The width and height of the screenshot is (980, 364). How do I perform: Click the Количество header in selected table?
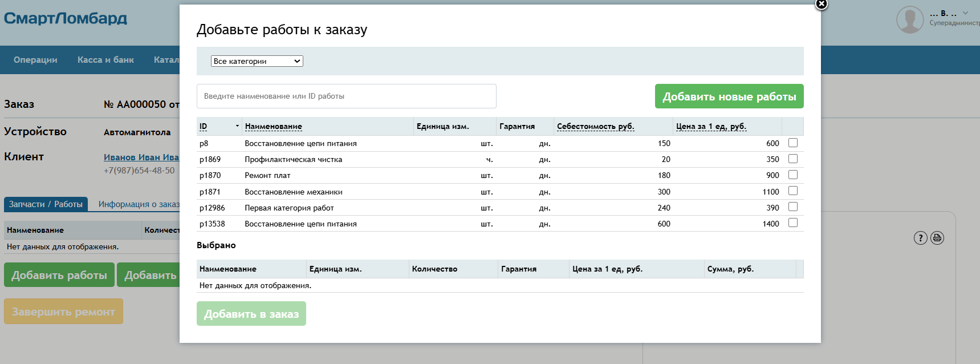point(434,269)
